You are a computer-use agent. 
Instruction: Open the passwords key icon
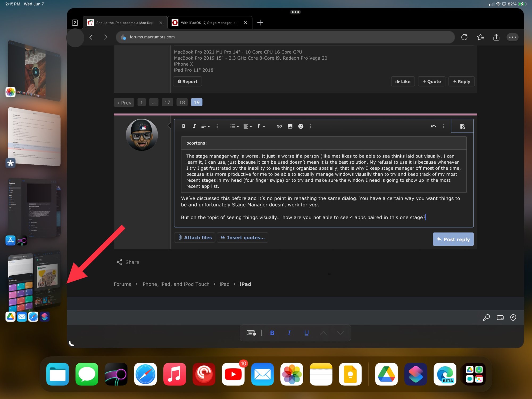pos(486,318)
